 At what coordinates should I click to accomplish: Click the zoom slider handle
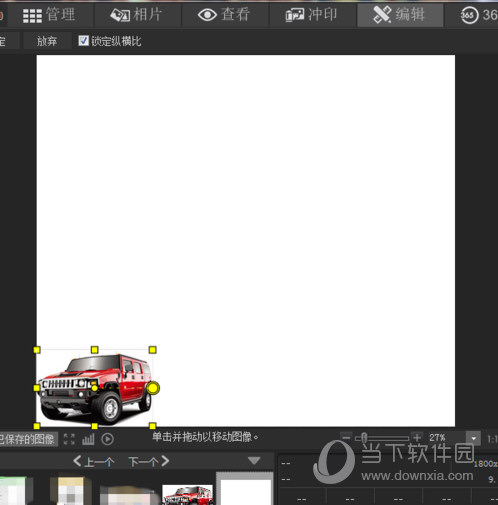364,437
